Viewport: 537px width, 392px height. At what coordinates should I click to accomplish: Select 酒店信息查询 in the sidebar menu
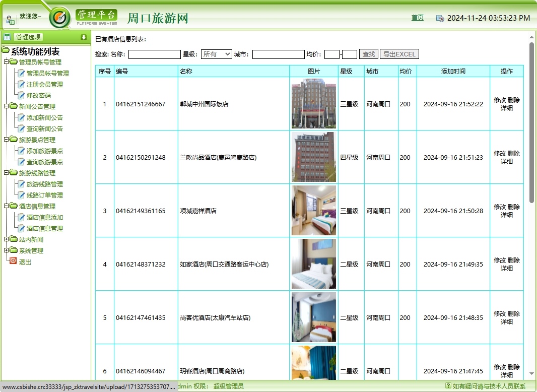point(44,228)
